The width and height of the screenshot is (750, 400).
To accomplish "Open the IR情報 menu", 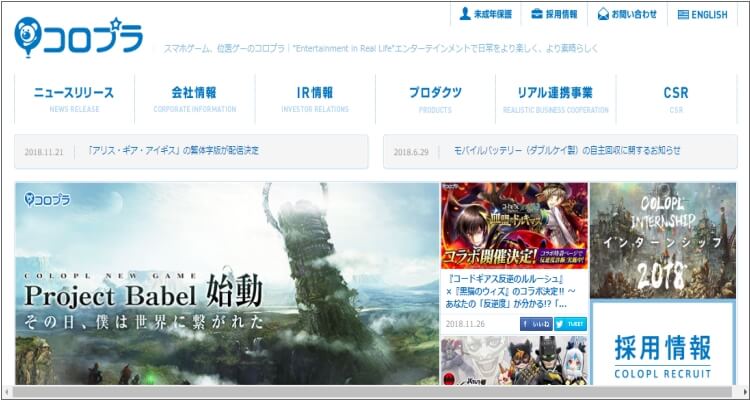I will coord(315,99).
